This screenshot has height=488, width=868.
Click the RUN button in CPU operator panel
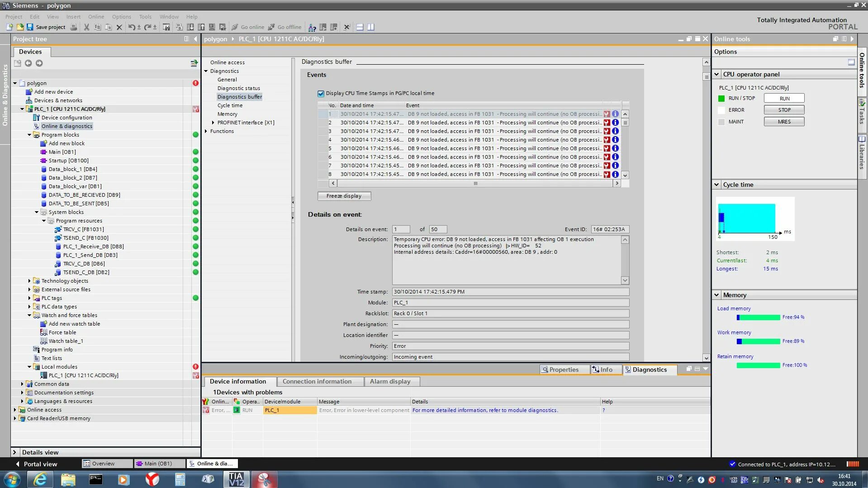[784, 98]
